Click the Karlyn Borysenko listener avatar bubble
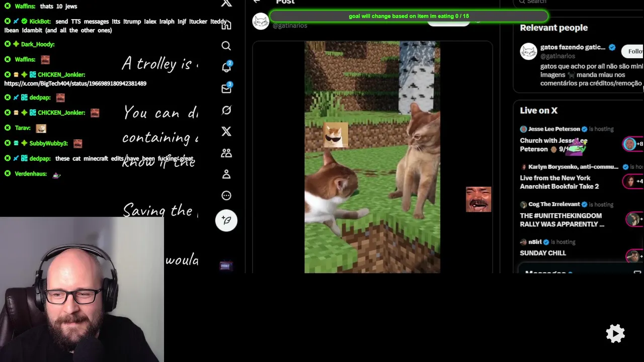The image size is (644, 362). 630,181
